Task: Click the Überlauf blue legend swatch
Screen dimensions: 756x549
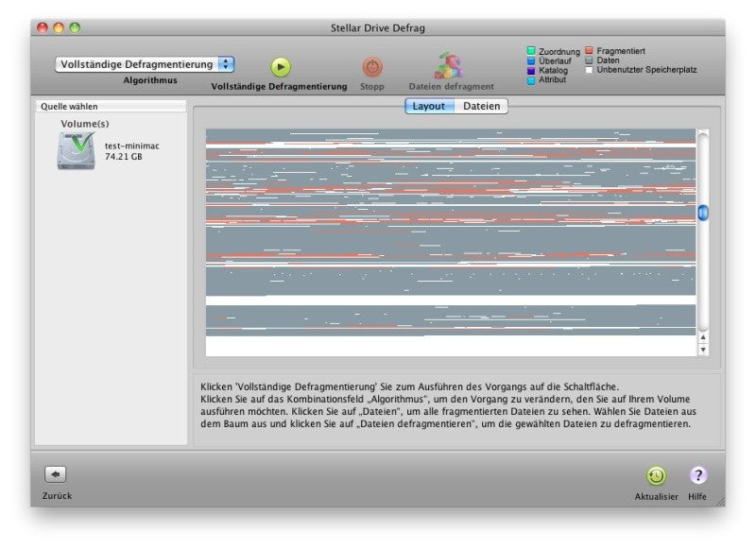Action: point(531,60)
